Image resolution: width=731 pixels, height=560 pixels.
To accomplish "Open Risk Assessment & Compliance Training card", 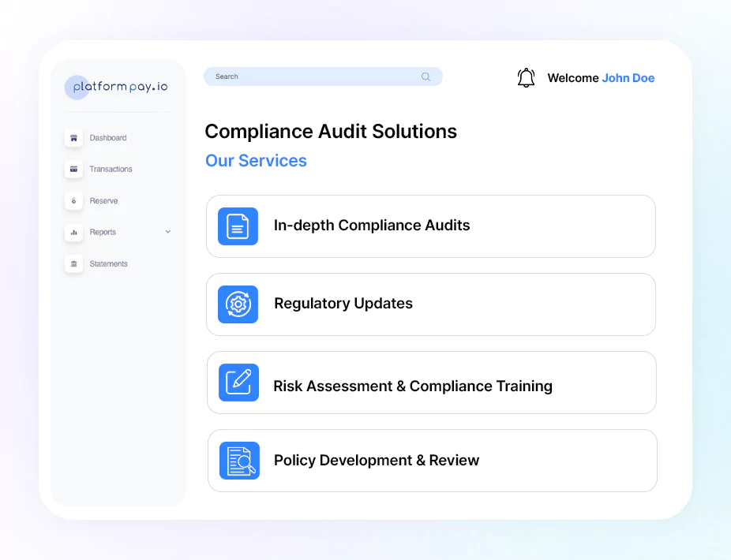I will point(432,383).
